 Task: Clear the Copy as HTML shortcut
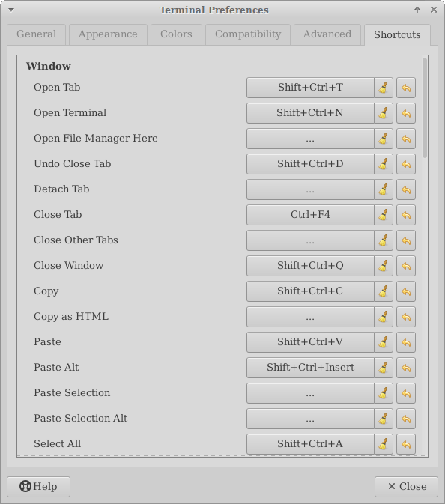pyautogui.click(x=384, y=317)
